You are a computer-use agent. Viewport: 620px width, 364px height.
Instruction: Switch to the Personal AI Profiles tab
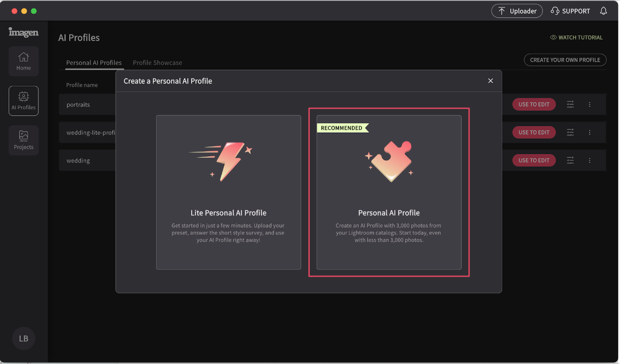(x=94, y=63)
